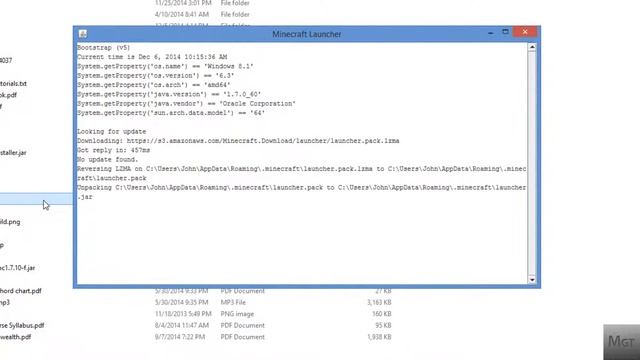Click the 'Got reply in: 457ms' line
640x360 pixels.
click(113, 151)
